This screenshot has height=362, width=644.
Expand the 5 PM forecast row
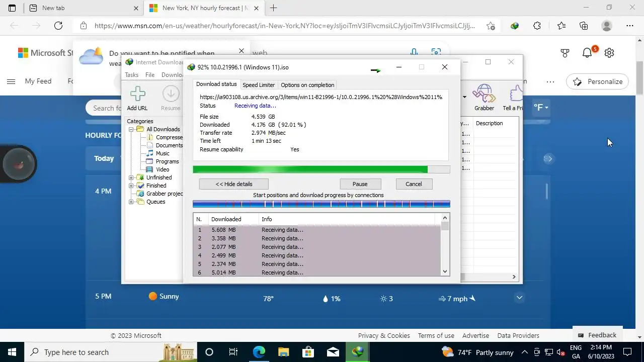[x=519, y=298]
